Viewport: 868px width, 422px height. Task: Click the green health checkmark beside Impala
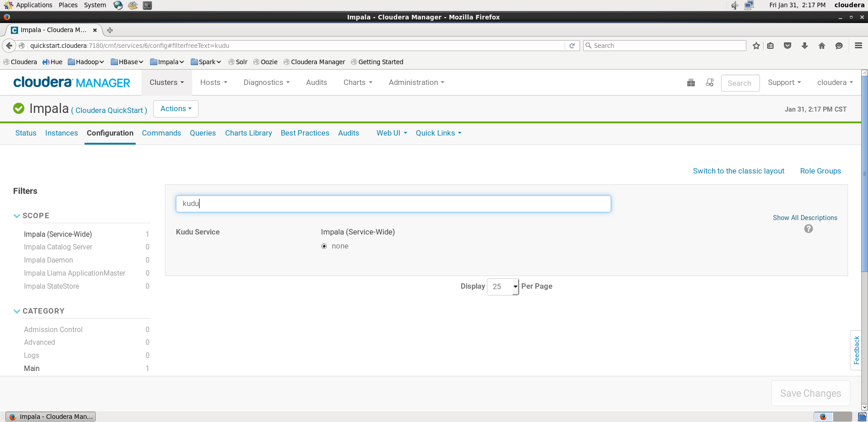[x=19, y=108]
